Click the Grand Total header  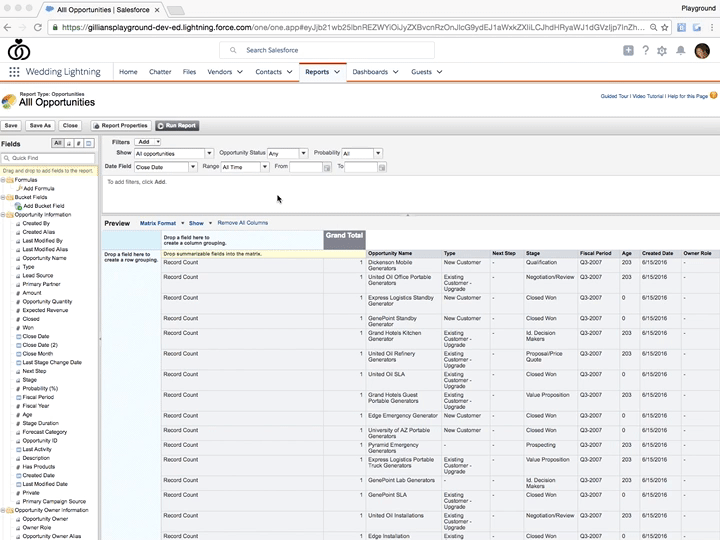(x=344, y=240)
